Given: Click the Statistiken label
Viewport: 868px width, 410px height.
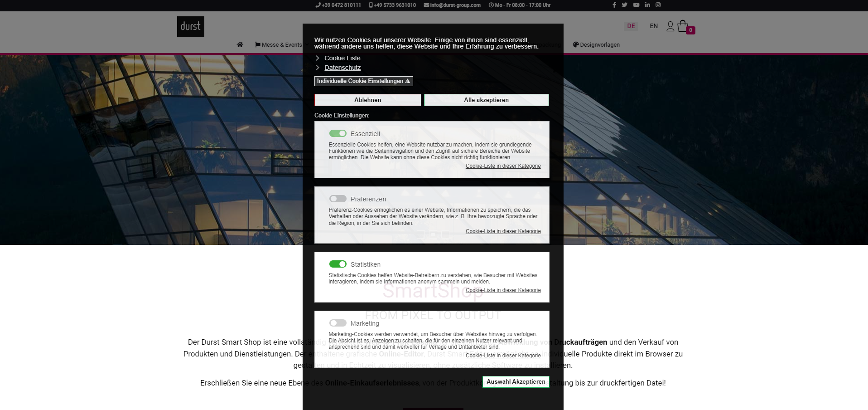Looking at the screenshot, I should tap(366, 264).
